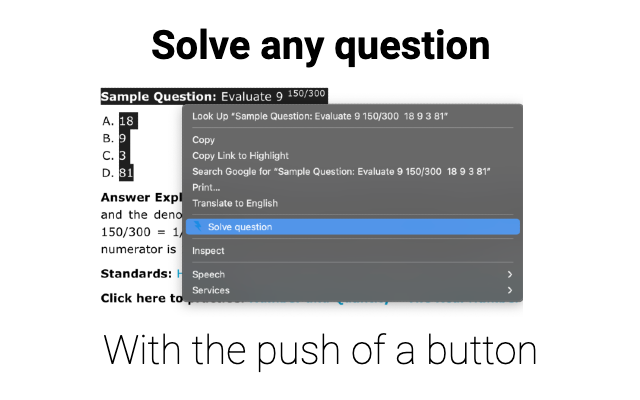Select answer option A, 18

(x=126, y=122)
